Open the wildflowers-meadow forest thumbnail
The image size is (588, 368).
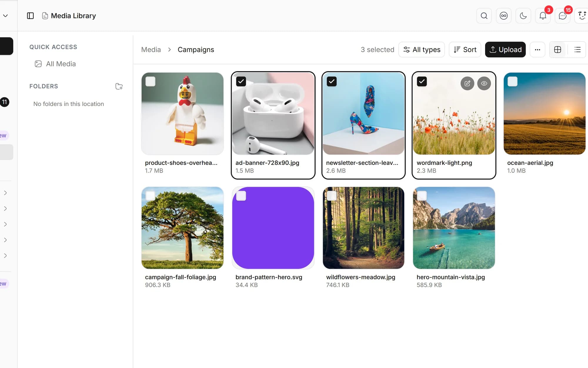(x=363, y=228)
